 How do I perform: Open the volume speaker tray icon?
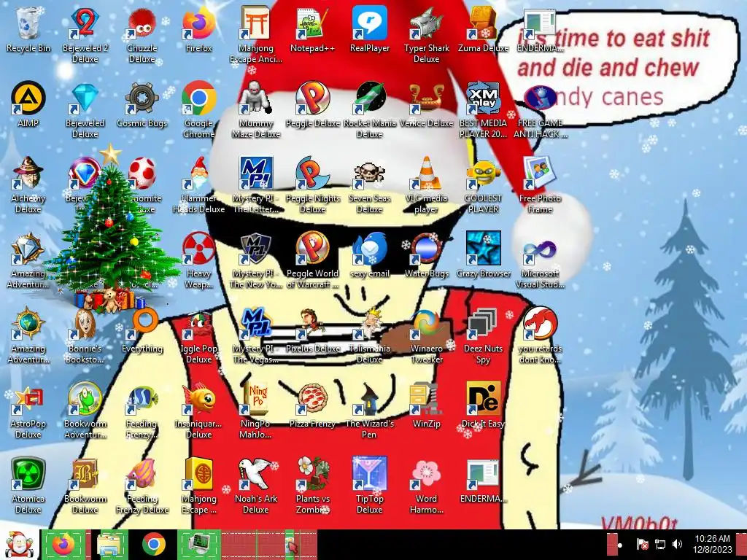(677, 544)
